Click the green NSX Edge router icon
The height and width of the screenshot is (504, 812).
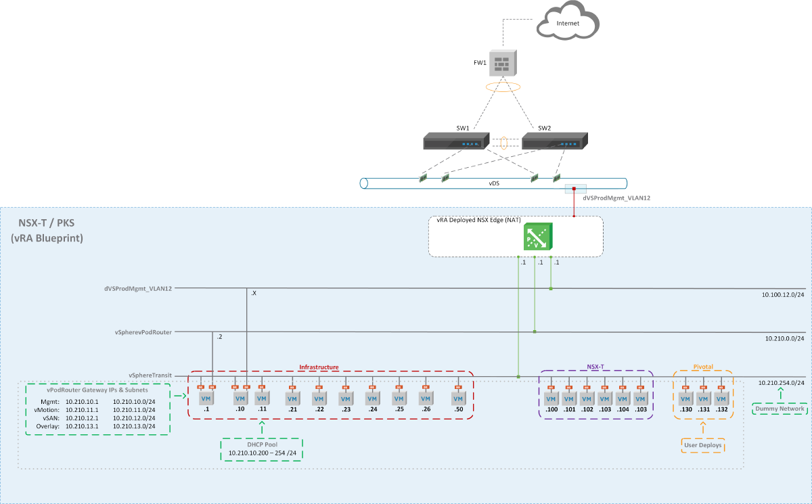[x=538, y=237]
